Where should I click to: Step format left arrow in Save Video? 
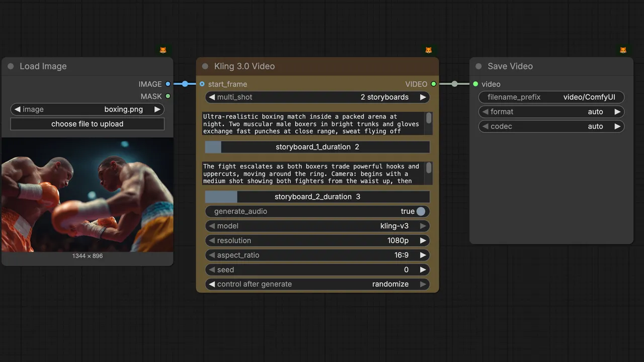tap(486, 112)
